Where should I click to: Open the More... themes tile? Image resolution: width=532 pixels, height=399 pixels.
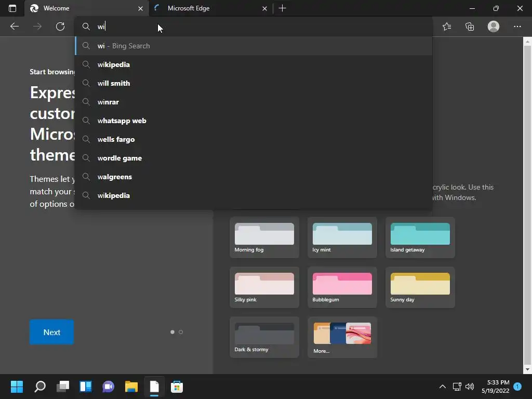click(342, 337)
